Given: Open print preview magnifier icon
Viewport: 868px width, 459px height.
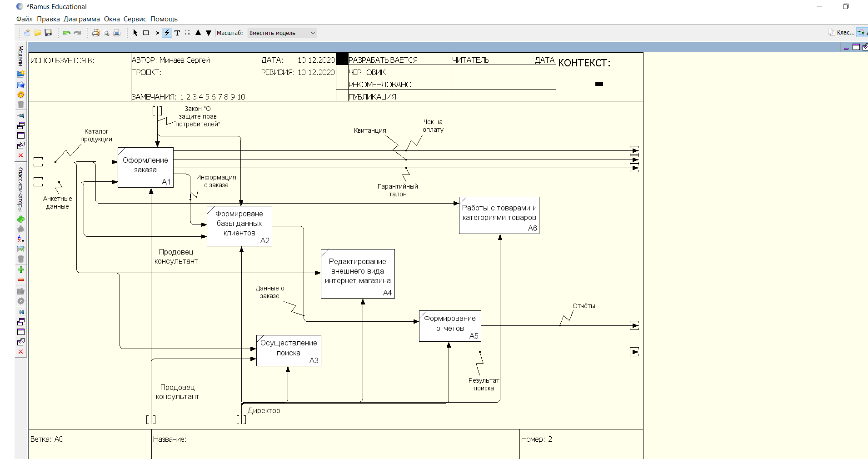Looking at the screenshot, I should click(x=106, y=33).
